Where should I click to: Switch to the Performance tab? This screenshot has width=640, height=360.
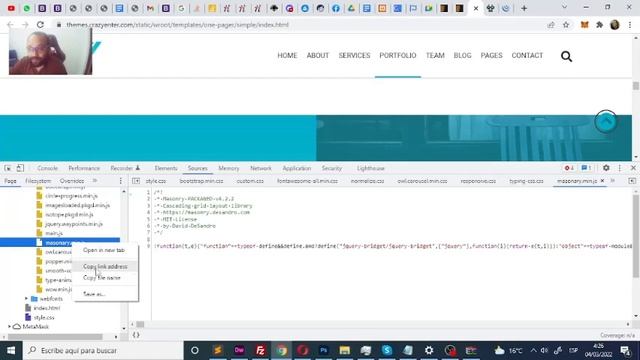pyautogui.click(x=84, y=168)
